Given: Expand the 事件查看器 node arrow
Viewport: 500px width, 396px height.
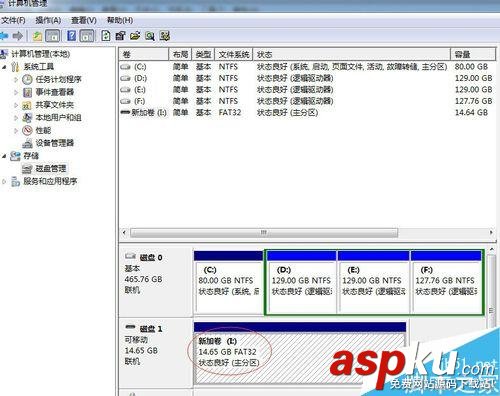Looking at the screenshot, I should (x=16, y=92).
